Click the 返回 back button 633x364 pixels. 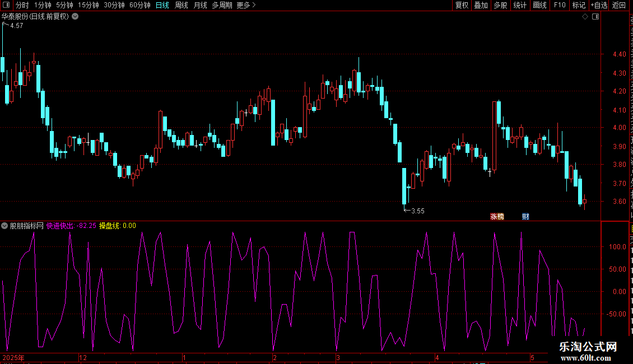click(618, 5)
